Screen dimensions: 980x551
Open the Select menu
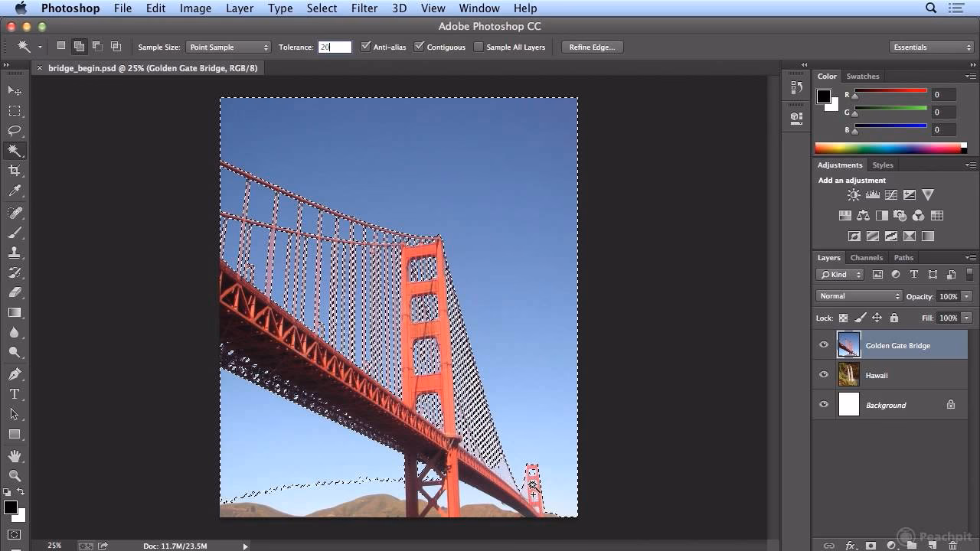(x=322, y=8)
